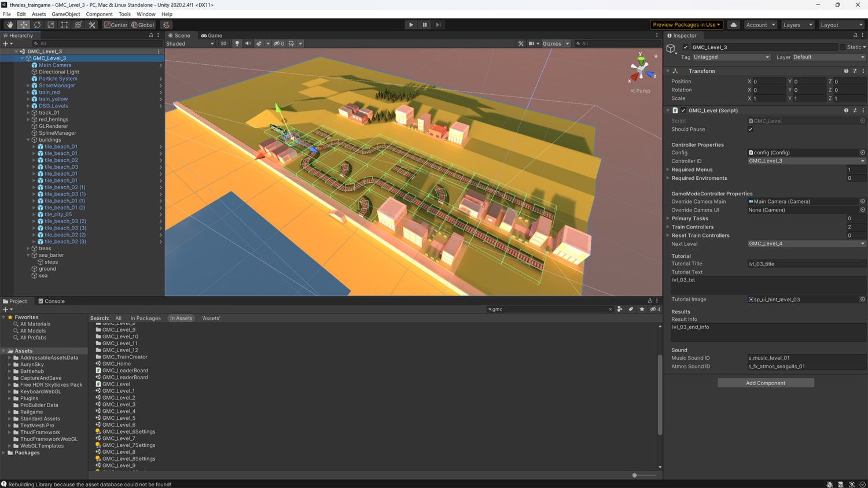868x488 pixels.
Task: Select the Rect transform tool
Action: (64, 25)
